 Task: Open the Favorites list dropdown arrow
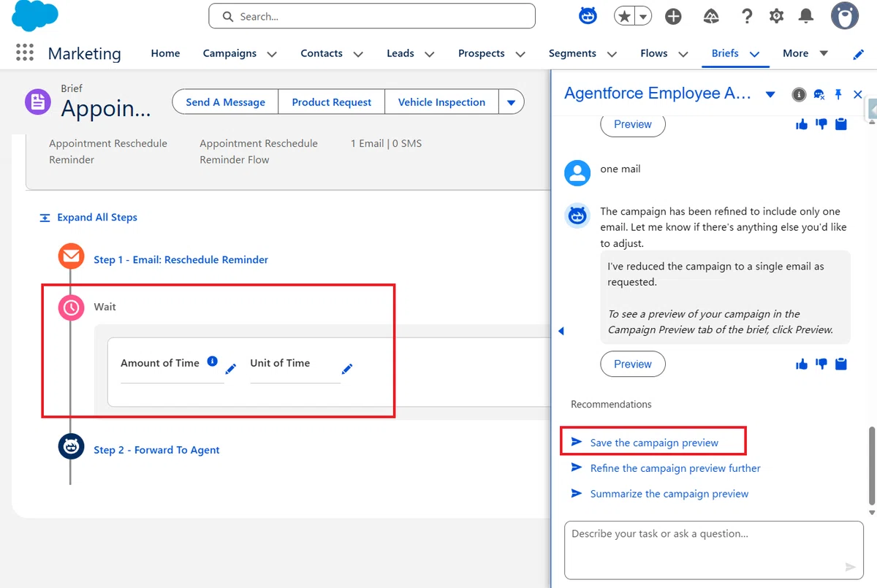tap(643, 16)
